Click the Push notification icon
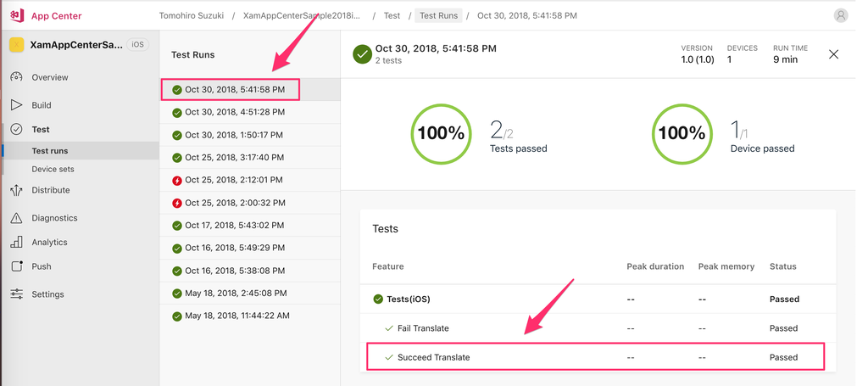Image resolution: width=868 pixels, height=386 pixels. (16, 266)
